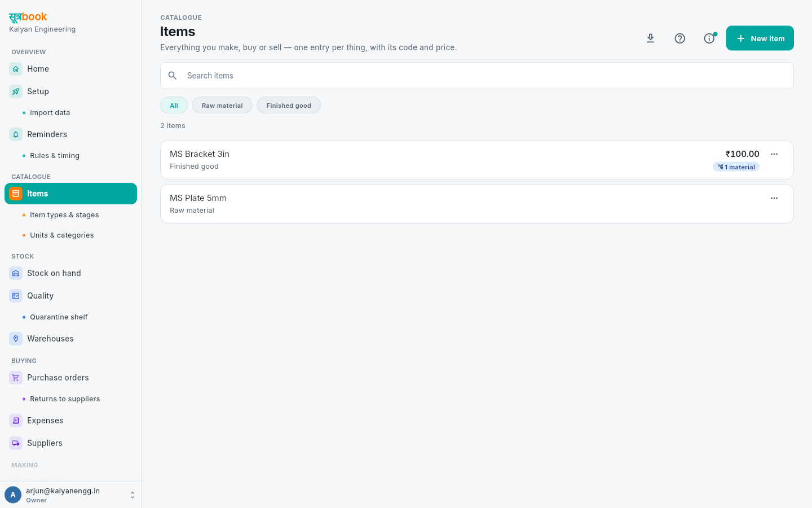Click the Suppliers truck icon

[16, 443]
